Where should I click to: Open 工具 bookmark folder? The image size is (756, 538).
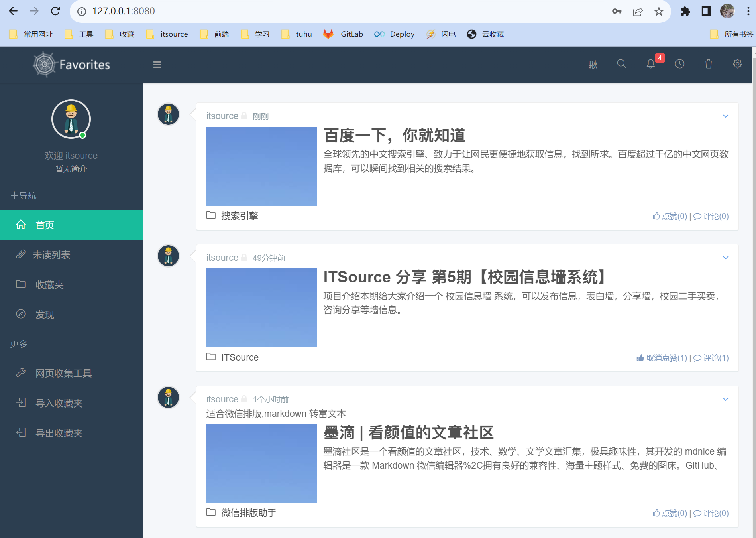[79, 34]
